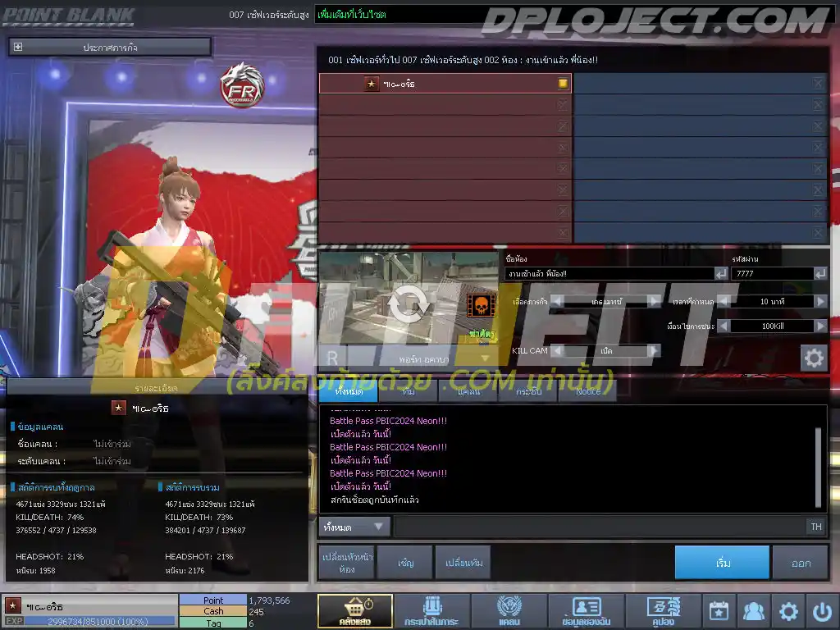Open my info ID card icon

(586, 610)
